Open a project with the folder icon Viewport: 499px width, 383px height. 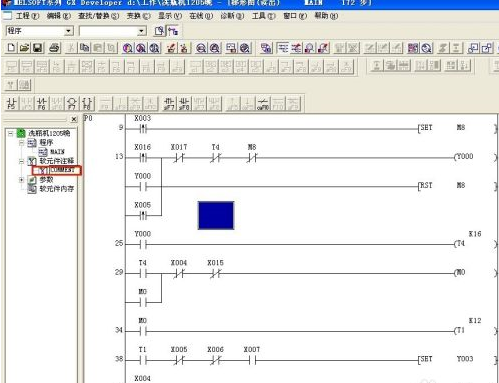point(24,48)
